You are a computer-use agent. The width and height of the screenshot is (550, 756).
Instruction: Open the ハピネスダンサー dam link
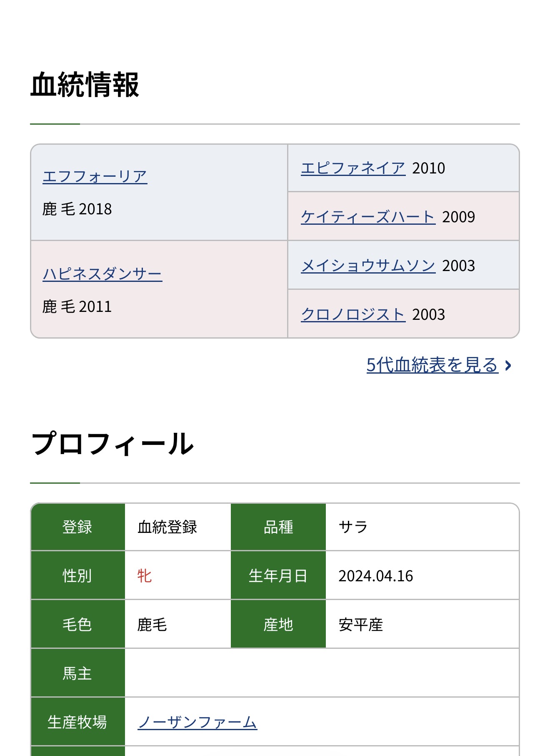click(102, 274)
